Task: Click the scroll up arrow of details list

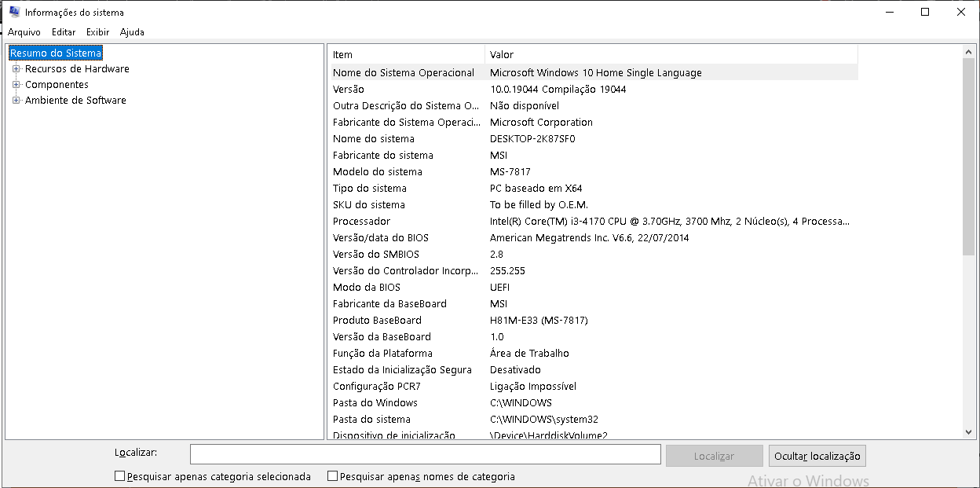Action: click(x=968, y=53)
